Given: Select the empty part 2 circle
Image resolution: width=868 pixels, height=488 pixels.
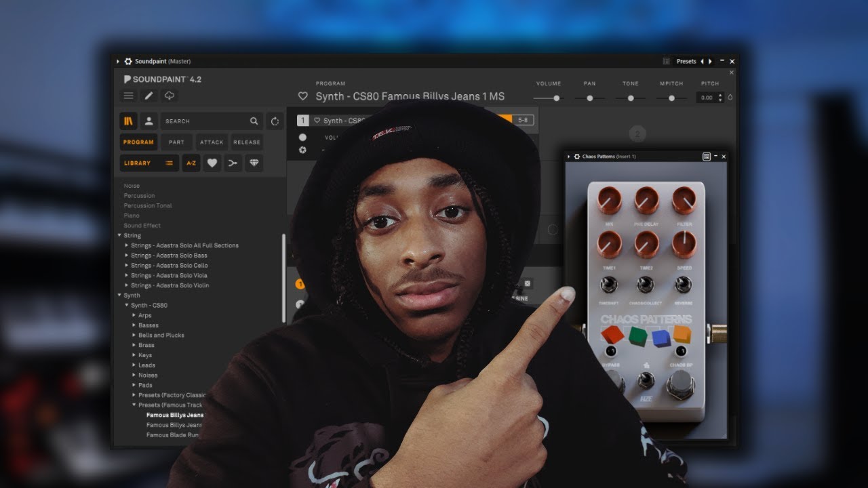Looking at the screenshot, I should pyautogui.click(x=637, y=134).
